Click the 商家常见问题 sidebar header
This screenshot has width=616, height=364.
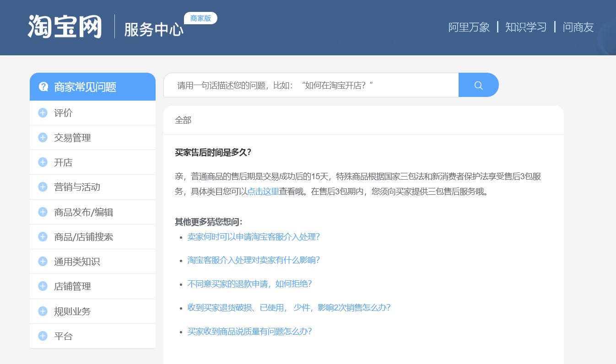tap(92, 86)
